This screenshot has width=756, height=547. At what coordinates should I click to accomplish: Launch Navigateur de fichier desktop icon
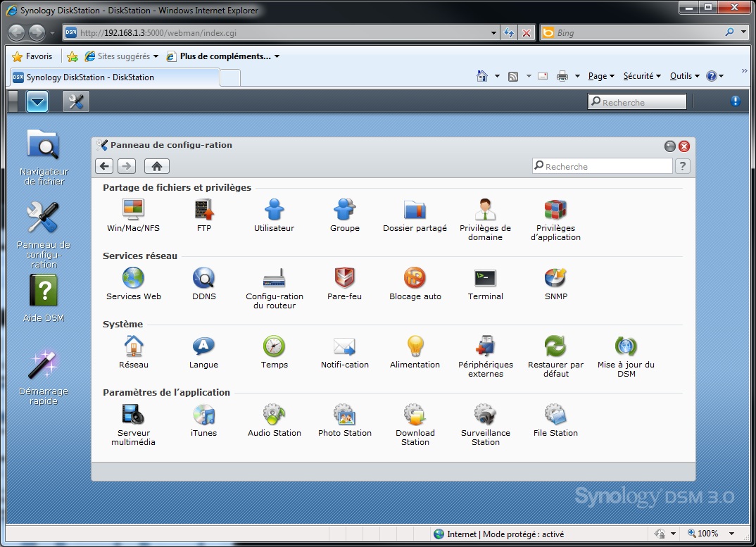44,157
